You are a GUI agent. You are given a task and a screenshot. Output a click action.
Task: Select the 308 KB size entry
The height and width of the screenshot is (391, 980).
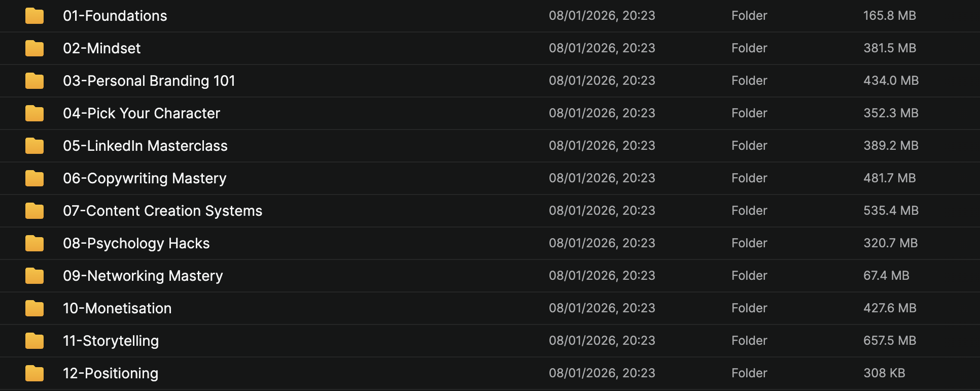pos(884,373)
